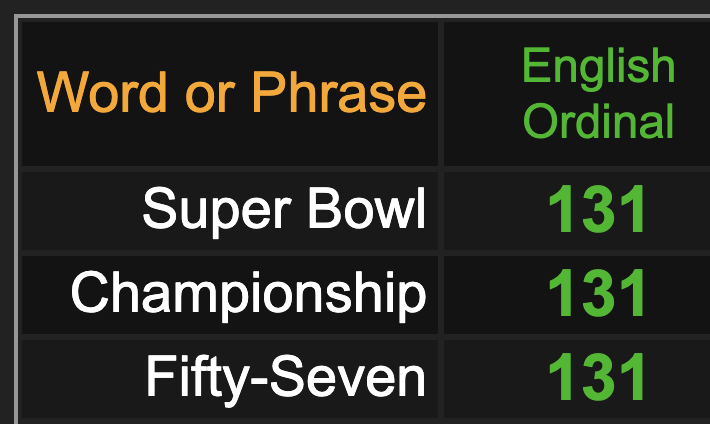Click the orange word or in header
Viewport: 710px width, 424px height.
click(x=210, y=98)
